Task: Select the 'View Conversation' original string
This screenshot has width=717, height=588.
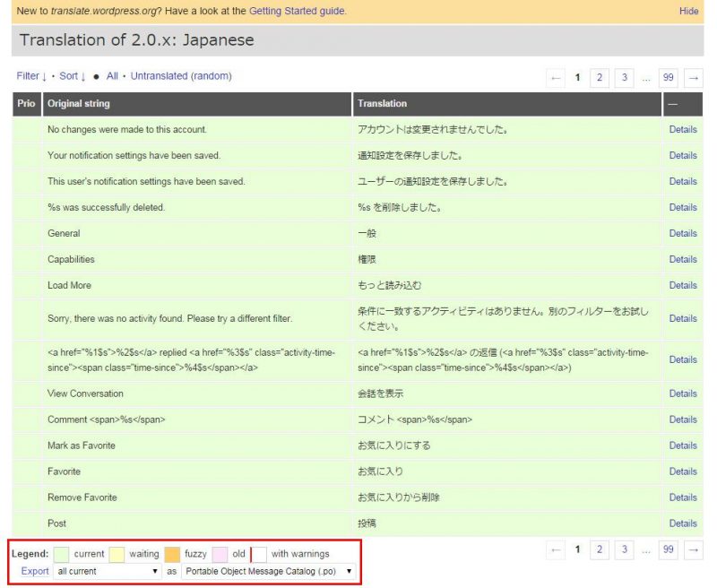Action: (x=85, y=393)
